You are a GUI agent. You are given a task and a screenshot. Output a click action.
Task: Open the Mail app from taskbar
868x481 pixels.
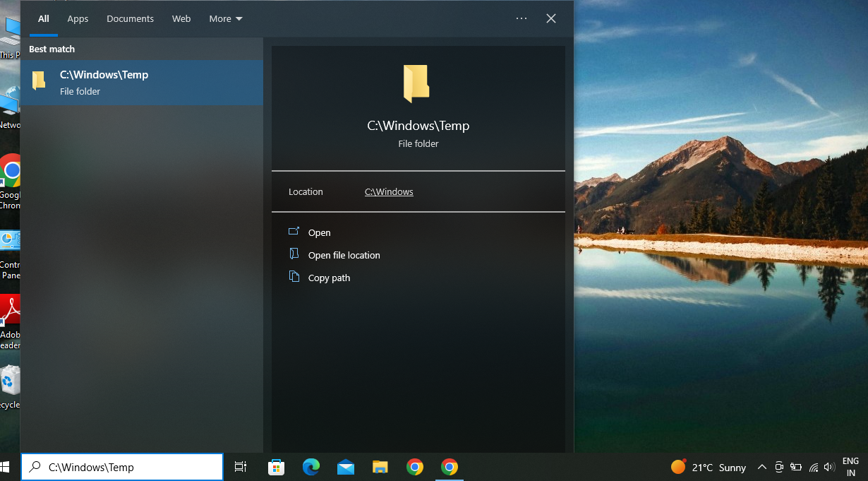345,467
